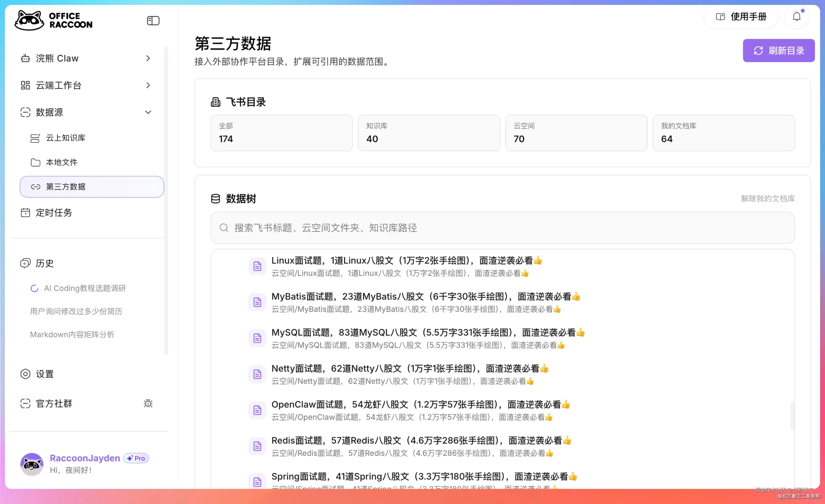Click the document icon for the MySQL面试题 entry
The height and width of the screenshot is (504, 825).
257,338
